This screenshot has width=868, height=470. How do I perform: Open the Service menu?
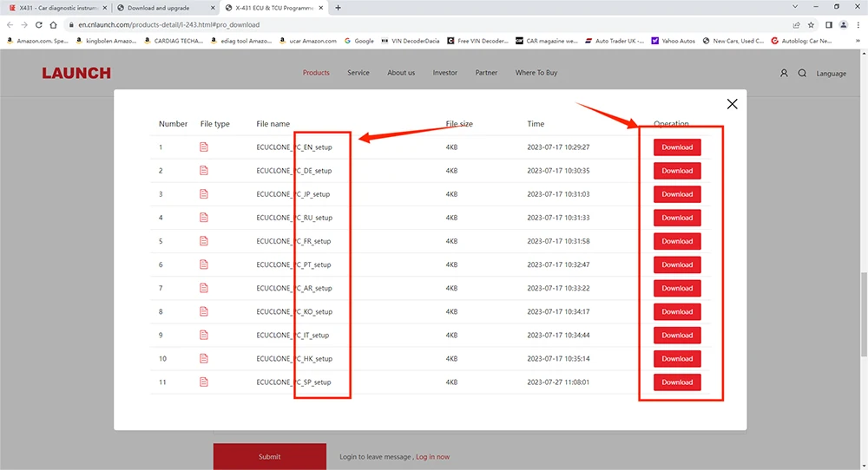tap(358, 73)
